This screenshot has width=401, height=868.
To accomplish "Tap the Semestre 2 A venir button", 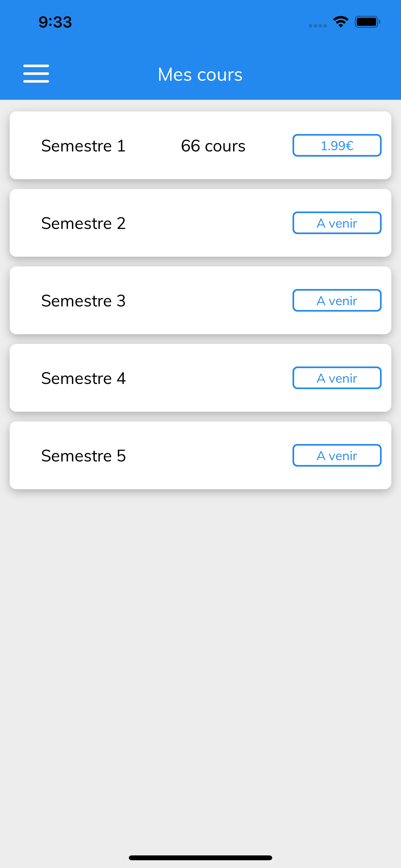I will pyautogui.click(x=337, y=223).
